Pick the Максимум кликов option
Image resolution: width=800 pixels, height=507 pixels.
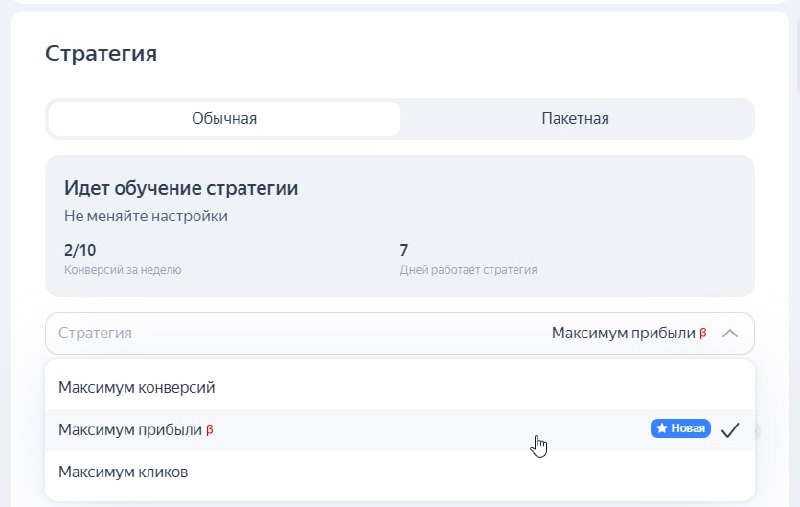click(x=123, y=471)
